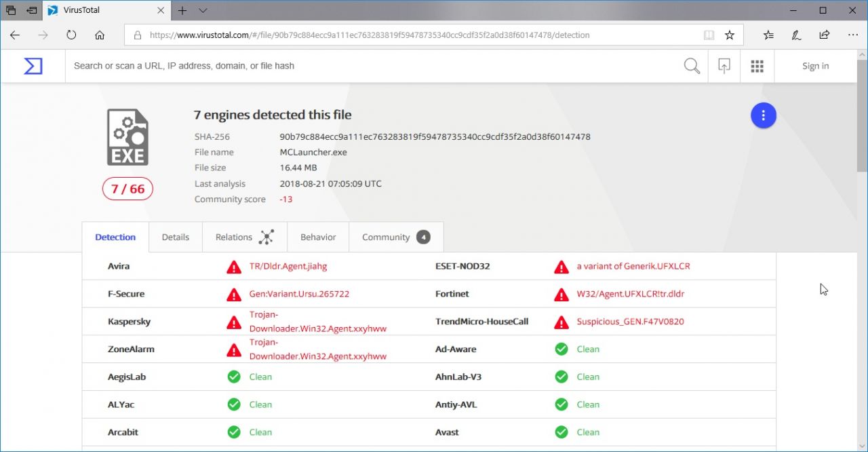Add page to favorites star icon
Image resolution: width=868 pixels, height=452 pixels.
click(730, 35)
